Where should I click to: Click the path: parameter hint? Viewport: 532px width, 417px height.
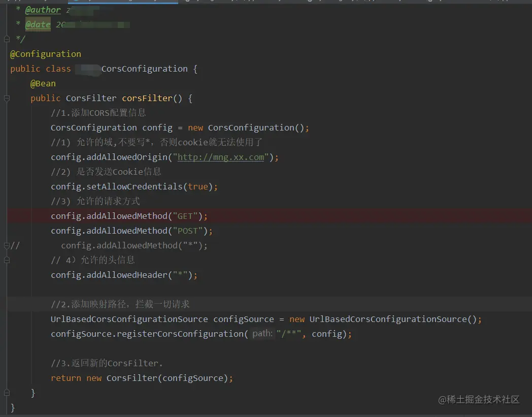click(262, 334)
